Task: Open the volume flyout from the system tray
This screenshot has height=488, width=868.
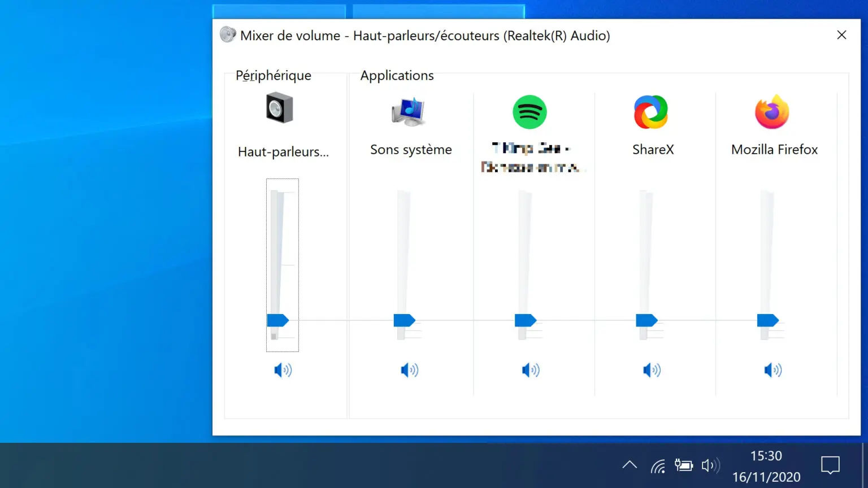Action: (x=710, y=465)
